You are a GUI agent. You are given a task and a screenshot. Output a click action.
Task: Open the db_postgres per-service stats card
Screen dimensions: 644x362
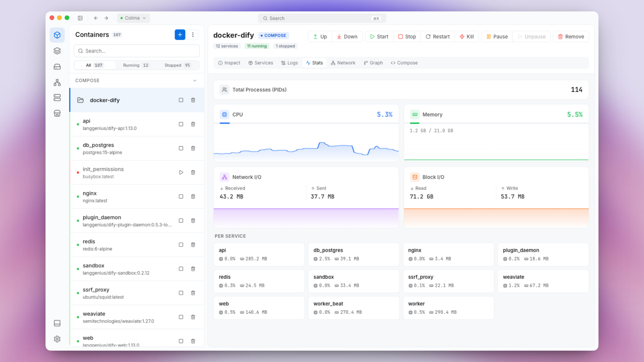pos(354,254)
